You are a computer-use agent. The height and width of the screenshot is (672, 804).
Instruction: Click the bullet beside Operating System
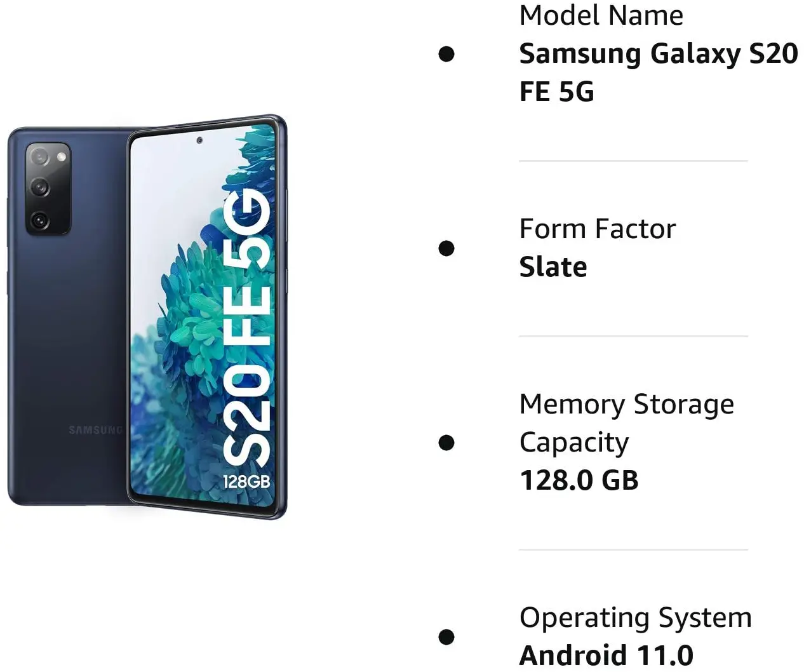446,636
